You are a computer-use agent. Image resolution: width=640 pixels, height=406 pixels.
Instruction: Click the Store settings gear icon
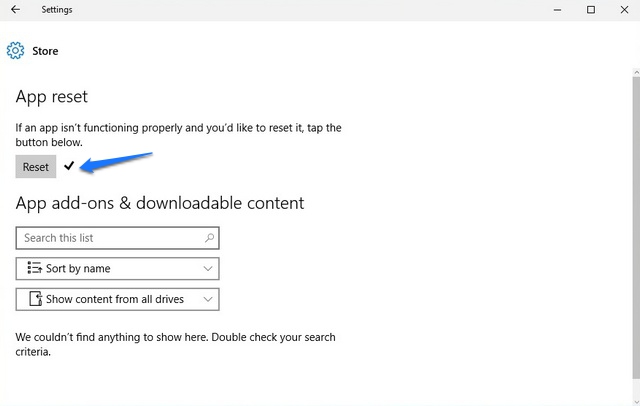[16, 51]
